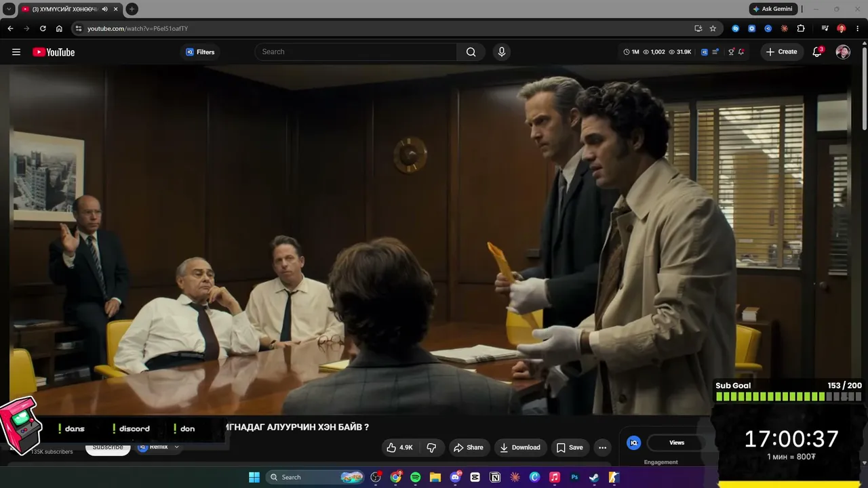This screenshot has height=488, width=868.
Task: Expand the tab search dropdown
Action: 9,9
